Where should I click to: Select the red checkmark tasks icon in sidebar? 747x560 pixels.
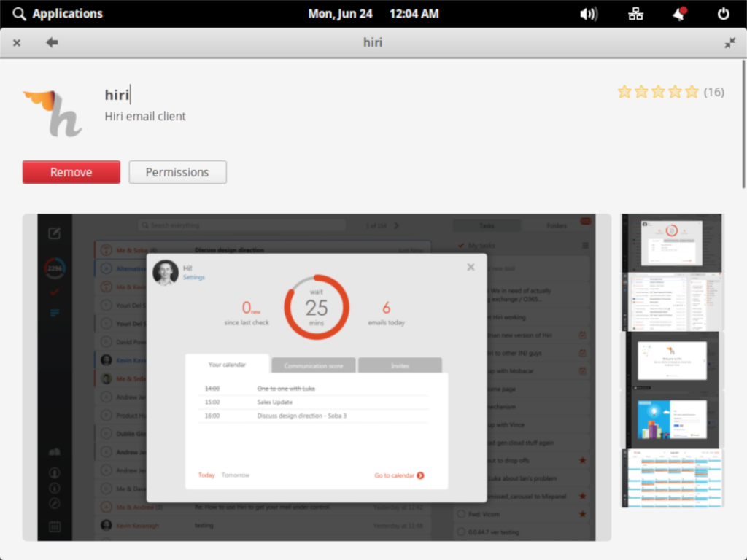click(x=54, y=292)
